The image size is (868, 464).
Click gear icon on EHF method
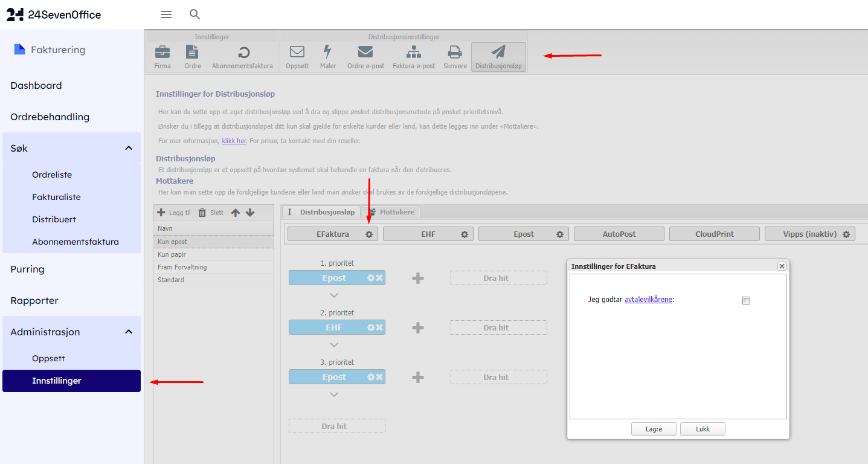465,234
